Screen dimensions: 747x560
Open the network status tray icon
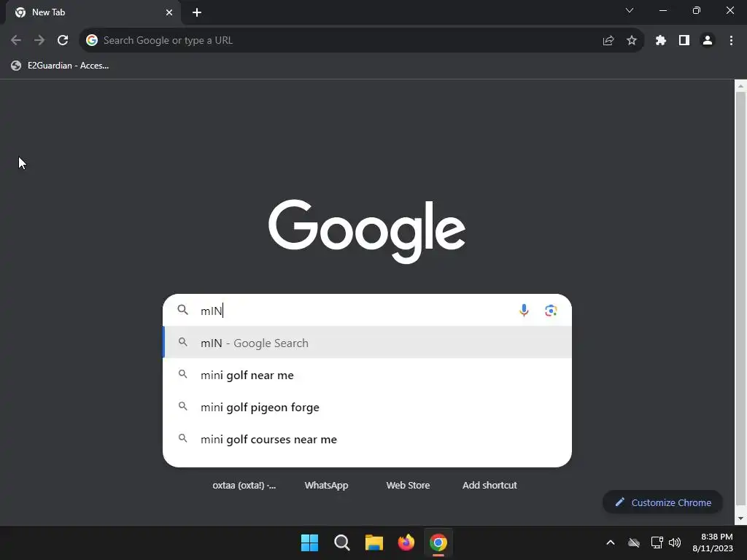[657, 542]
